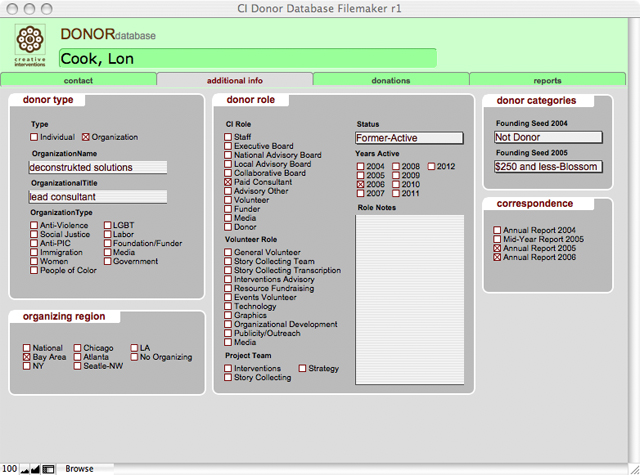Click the donor name field Cook, Lon
640x475 pixels.
click(x=248, y=58)
